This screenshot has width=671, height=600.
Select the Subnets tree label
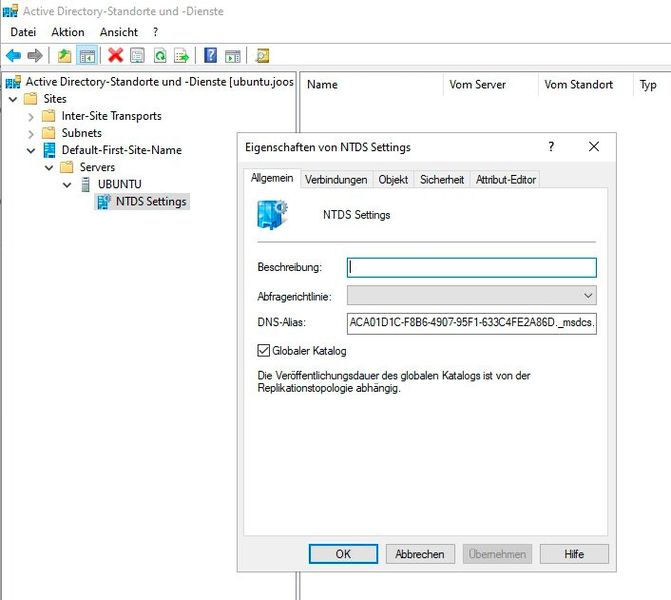click(82, 133)
